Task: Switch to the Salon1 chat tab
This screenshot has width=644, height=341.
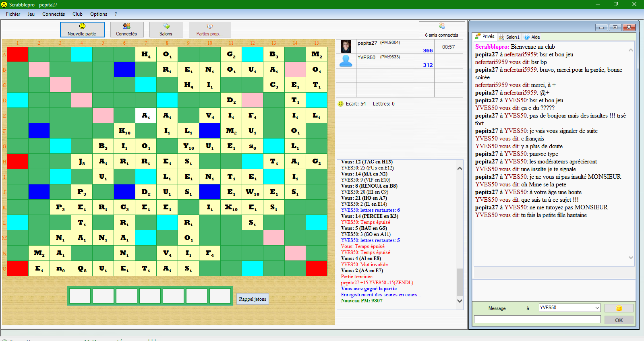Action: tap(509, 37)
